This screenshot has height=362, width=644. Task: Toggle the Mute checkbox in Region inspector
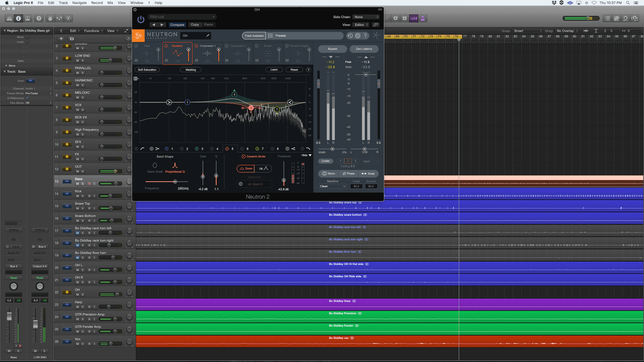(27, 37)
